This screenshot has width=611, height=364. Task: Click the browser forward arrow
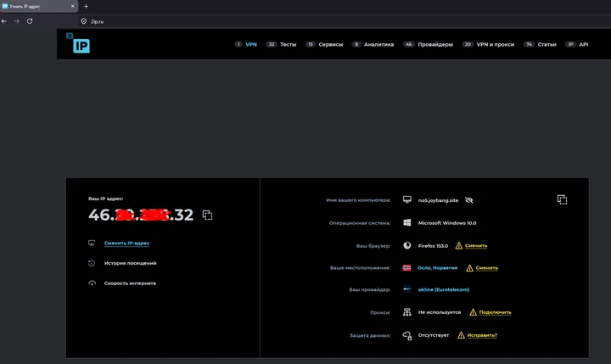pos(17,21)
